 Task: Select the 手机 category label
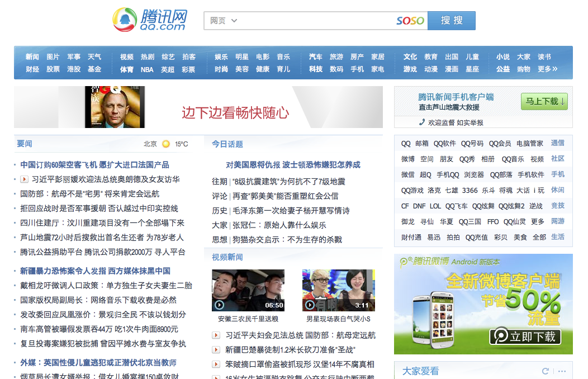558,174
